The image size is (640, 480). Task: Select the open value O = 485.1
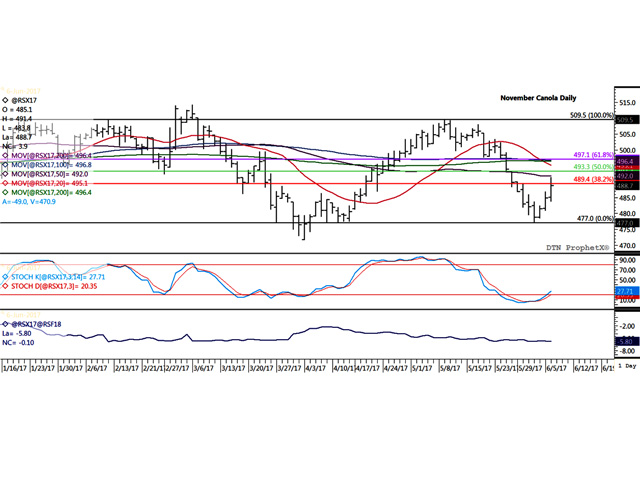pyautogui.click(x=17, y=109)
